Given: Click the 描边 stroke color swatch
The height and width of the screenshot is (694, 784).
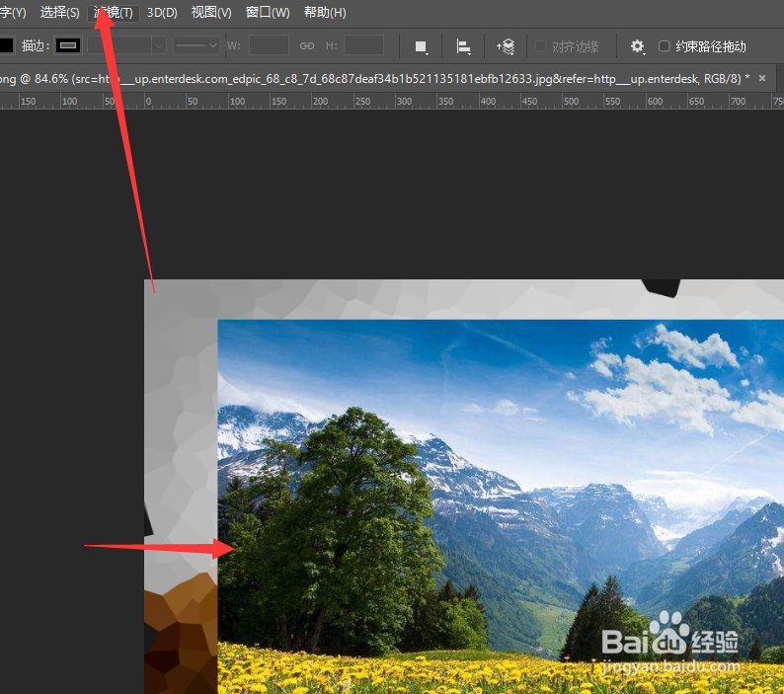Looking at the screenshot, I should (x=68, y=46).
